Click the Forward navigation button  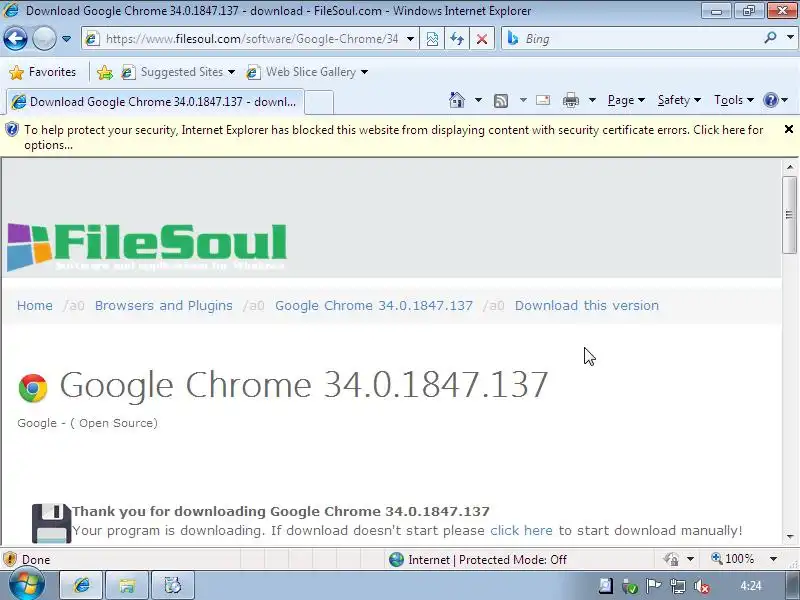coord(44,39)
